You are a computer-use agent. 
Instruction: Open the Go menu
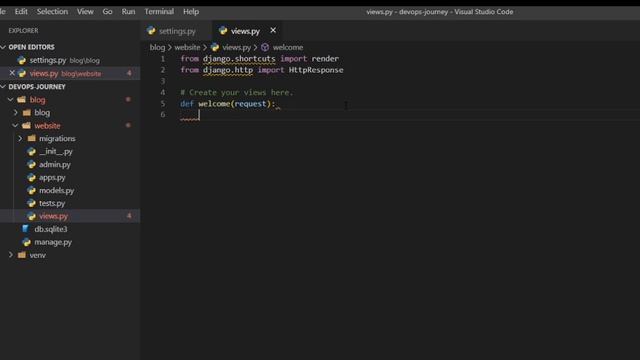pyautogui.click(x=107, y=11)
